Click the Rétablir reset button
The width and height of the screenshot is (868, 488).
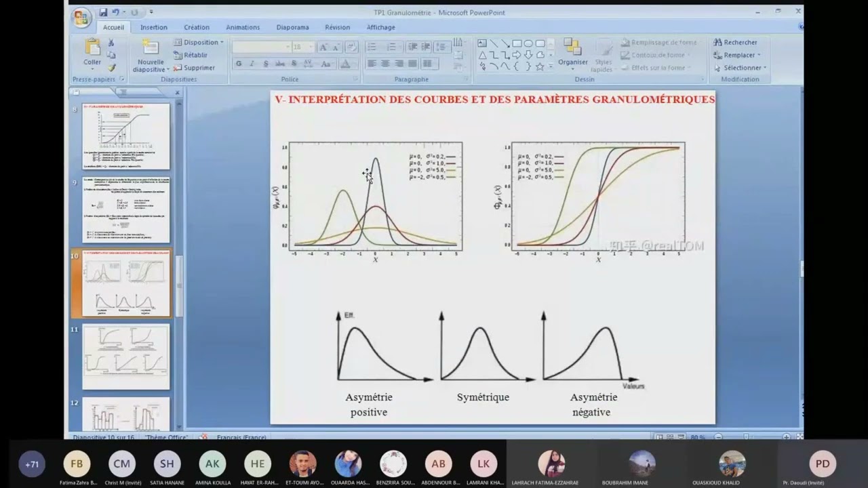coord(191,55)
